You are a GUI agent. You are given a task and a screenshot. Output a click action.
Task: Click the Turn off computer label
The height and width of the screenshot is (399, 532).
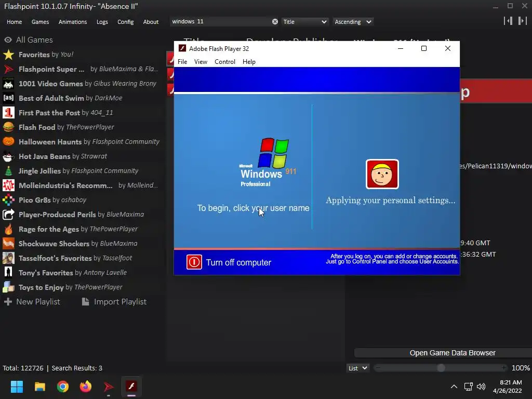pos(238,262)
